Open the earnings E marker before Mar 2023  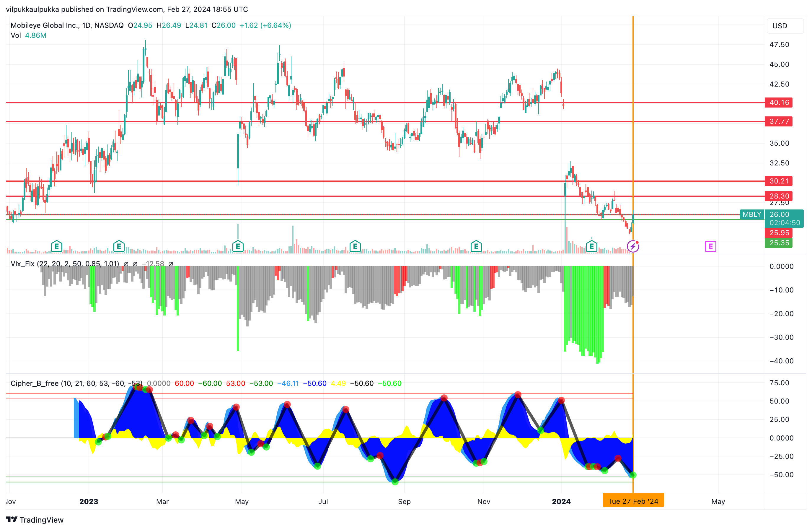pyautogui.click(x=119, y=246)
